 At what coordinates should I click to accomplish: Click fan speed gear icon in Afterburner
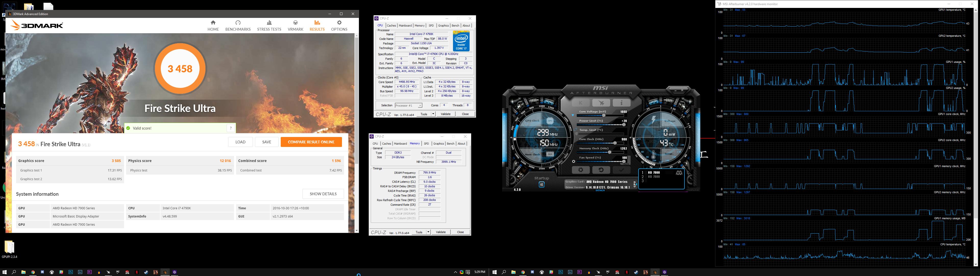pyautogui.click(x=574, y=162)
